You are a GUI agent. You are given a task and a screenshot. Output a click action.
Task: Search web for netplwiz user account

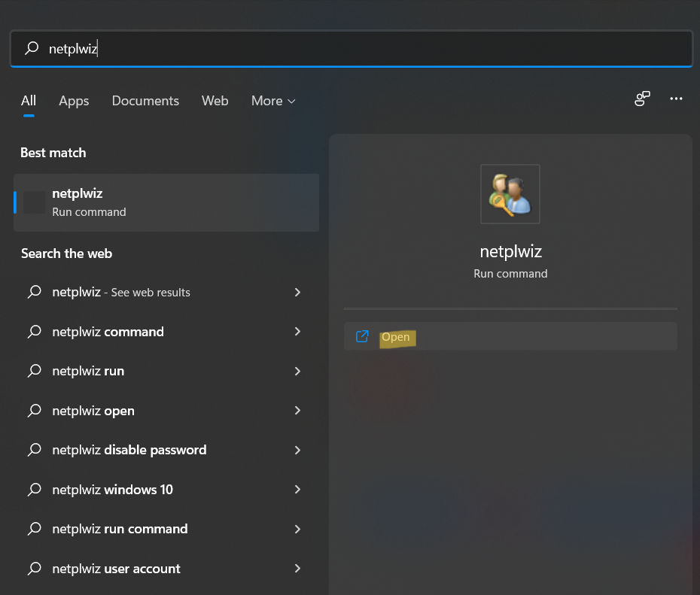coord(116,569)
